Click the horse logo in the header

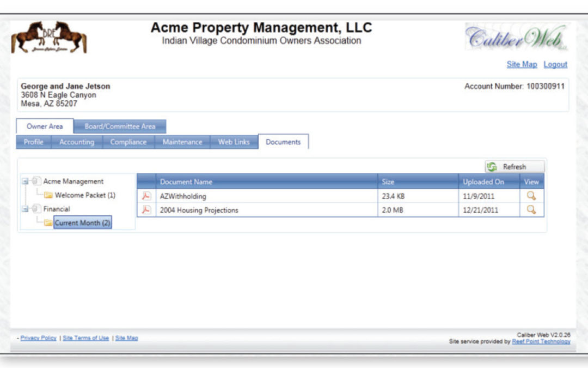pos(49,38)
